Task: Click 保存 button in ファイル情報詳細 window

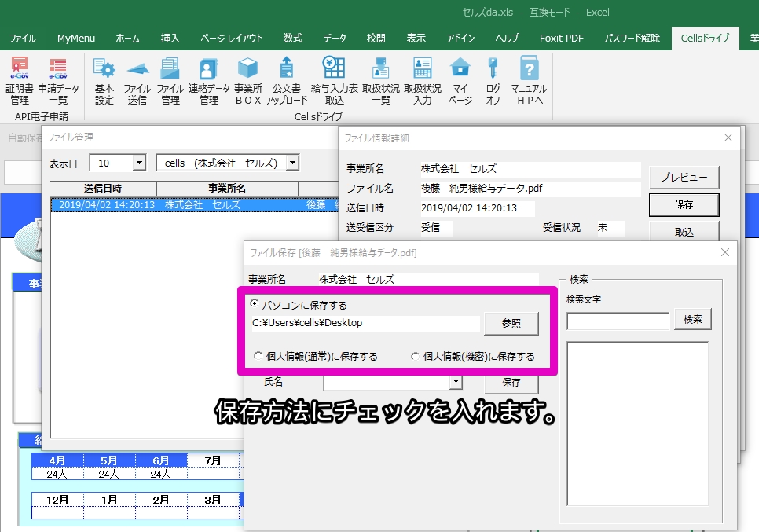Action: point(684,205)
